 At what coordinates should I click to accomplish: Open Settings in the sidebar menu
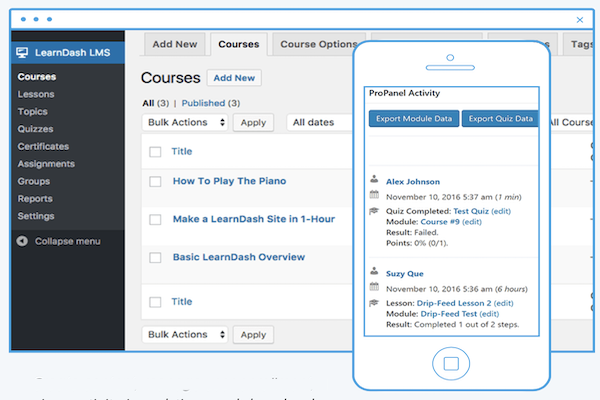36,216
